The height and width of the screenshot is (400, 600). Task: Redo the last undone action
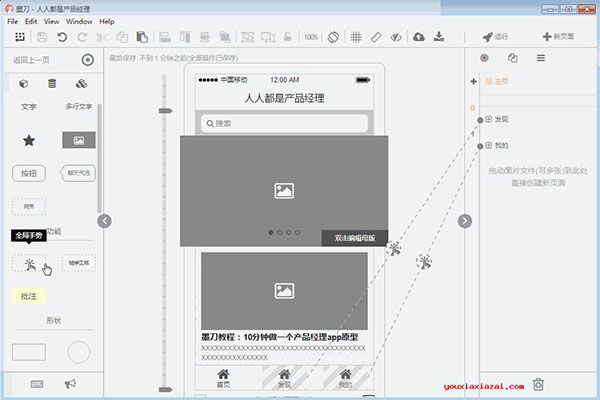click(82, 37)
